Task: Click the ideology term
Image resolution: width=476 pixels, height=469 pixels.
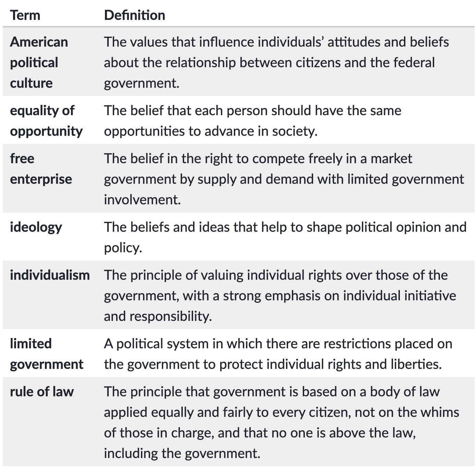Action: pyautogui.click(x=36, y=227)
